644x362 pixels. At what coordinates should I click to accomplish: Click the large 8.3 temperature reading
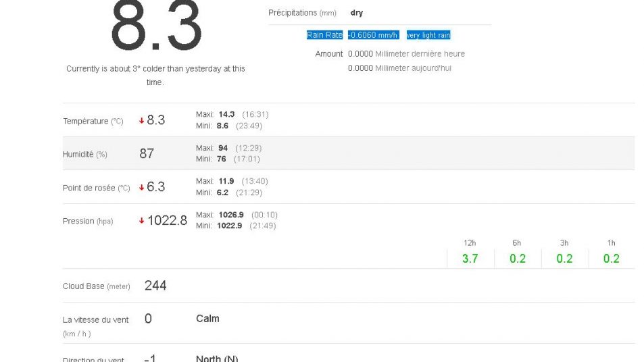pyautogui.click(x=156, y=27)
